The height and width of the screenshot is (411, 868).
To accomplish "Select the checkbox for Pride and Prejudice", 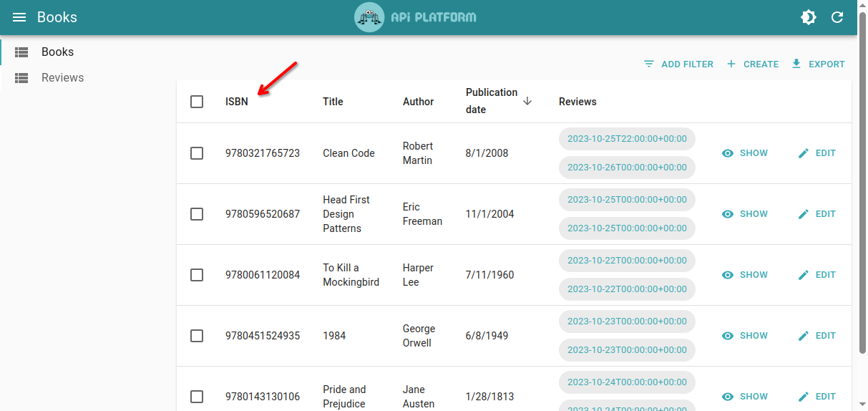I will point(197,397).
